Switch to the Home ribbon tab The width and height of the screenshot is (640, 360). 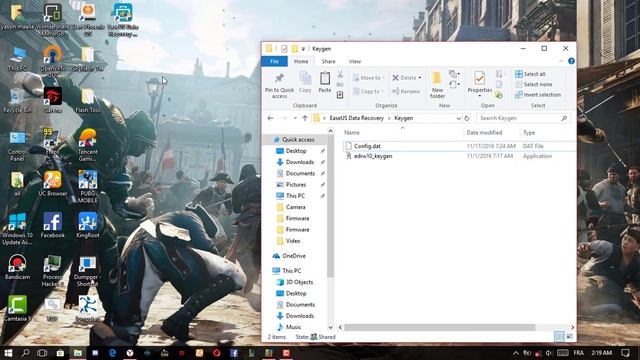tap(301, 61)
